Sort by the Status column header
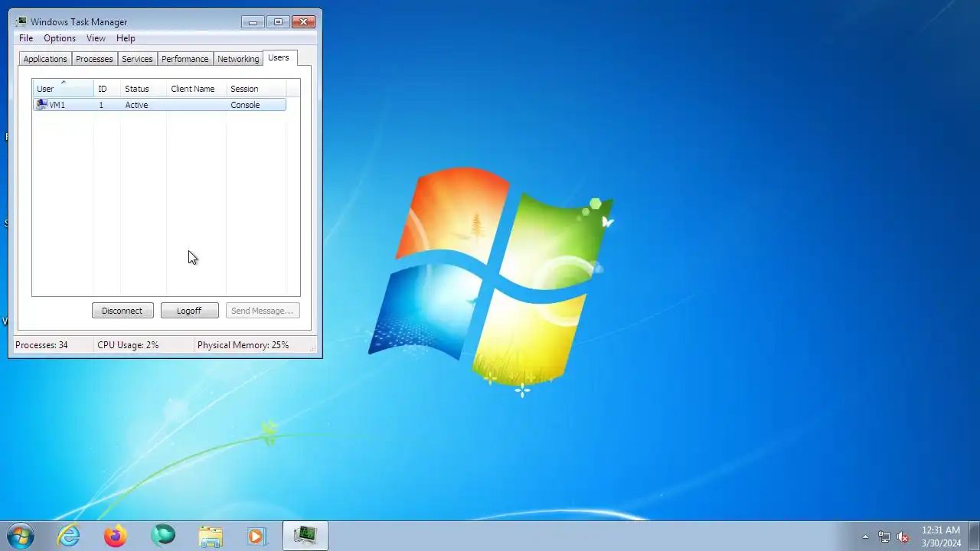The image size is (980, 551). (x=144, y=89)
